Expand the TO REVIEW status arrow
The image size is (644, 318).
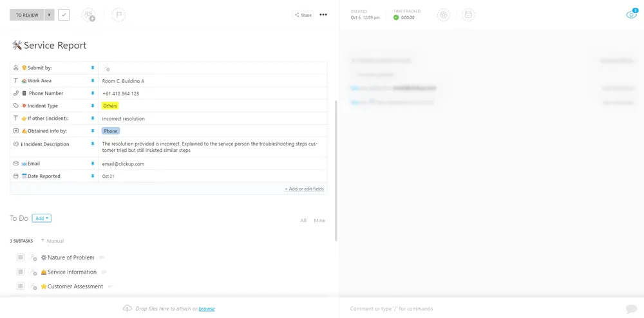pos(50,15)
